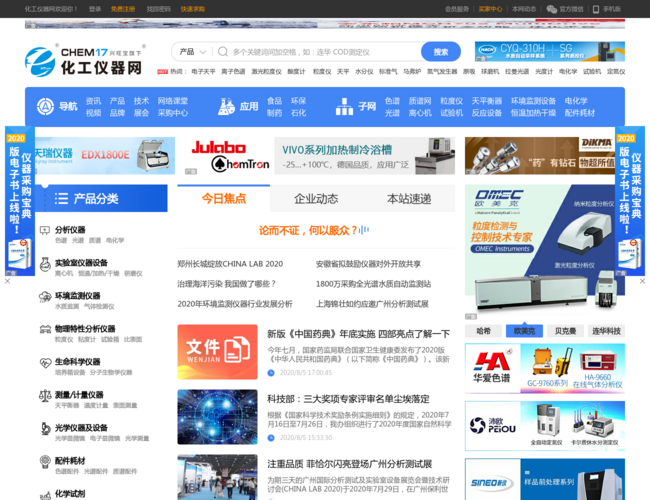The image size is (650, 500).
Task: Close the right floating ad banner
Action: [642, 281]
